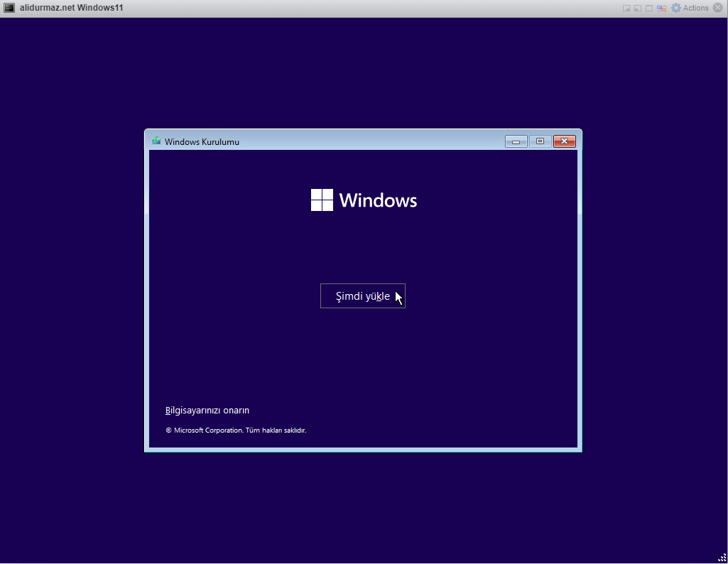Click the alidurmaz.net Windows11 console title
This screenshot has height=564, width=728.
point(72,8)
